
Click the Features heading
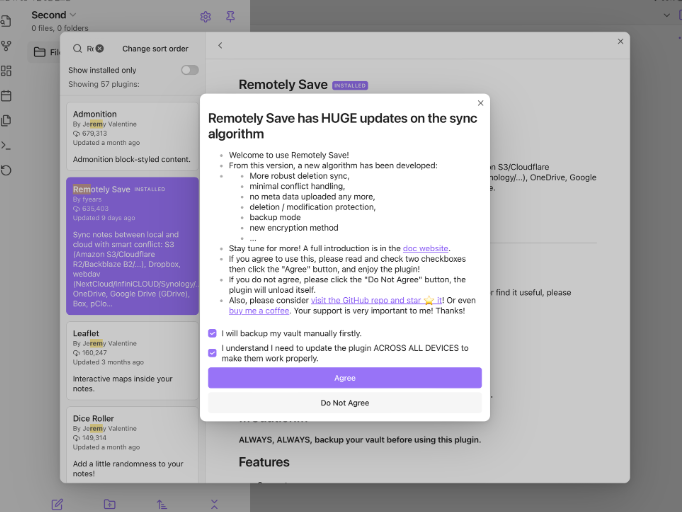pos(264,462)
